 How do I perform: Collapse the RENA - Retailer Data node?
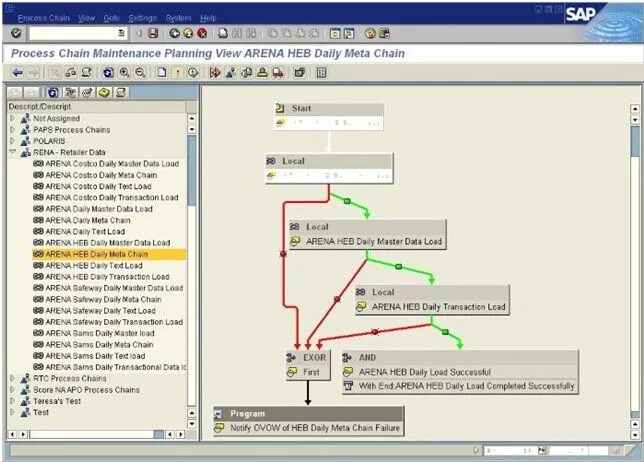click(12, 152)
